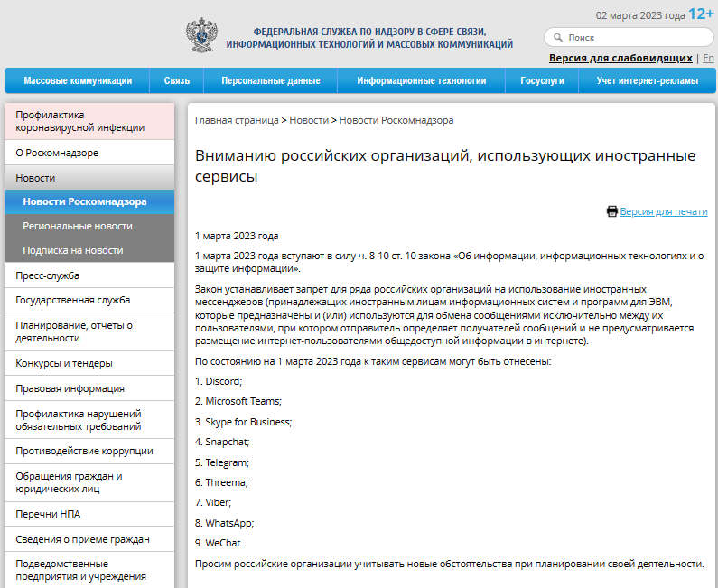Open Связь top menu item
This screenshot has width=718, height=588.
177,80
